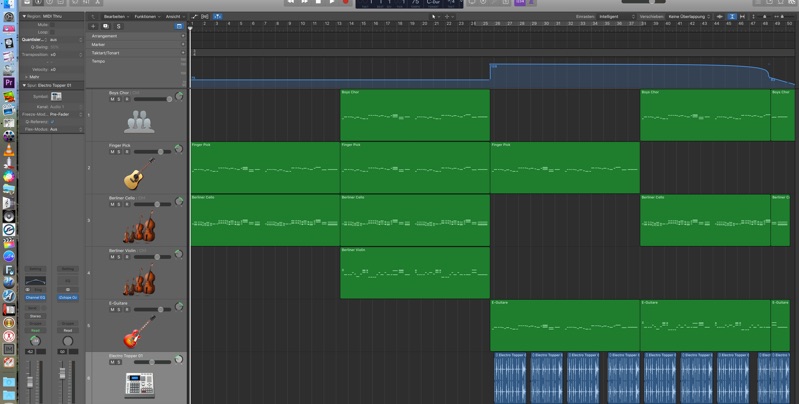
Task: Select the Berliner Cello strings icon
Action: pos(139,226)
